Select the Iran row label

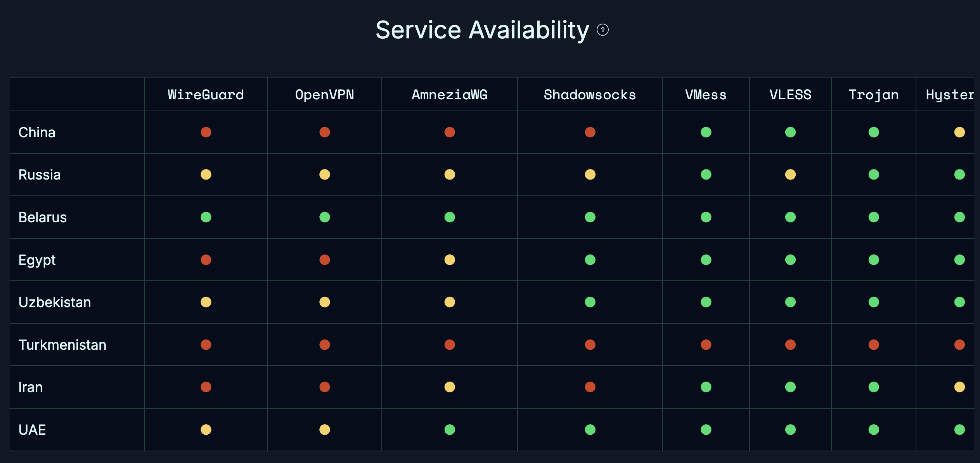pos(31,387)
